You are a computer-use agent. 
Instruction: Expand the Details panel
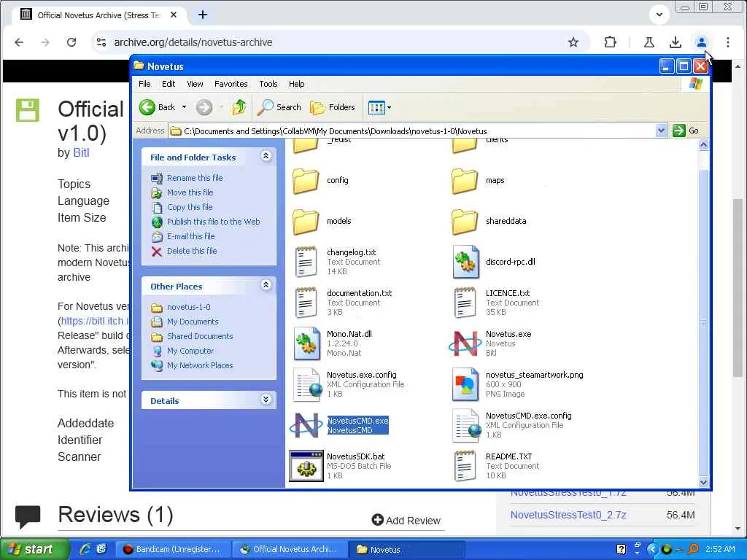266,399
